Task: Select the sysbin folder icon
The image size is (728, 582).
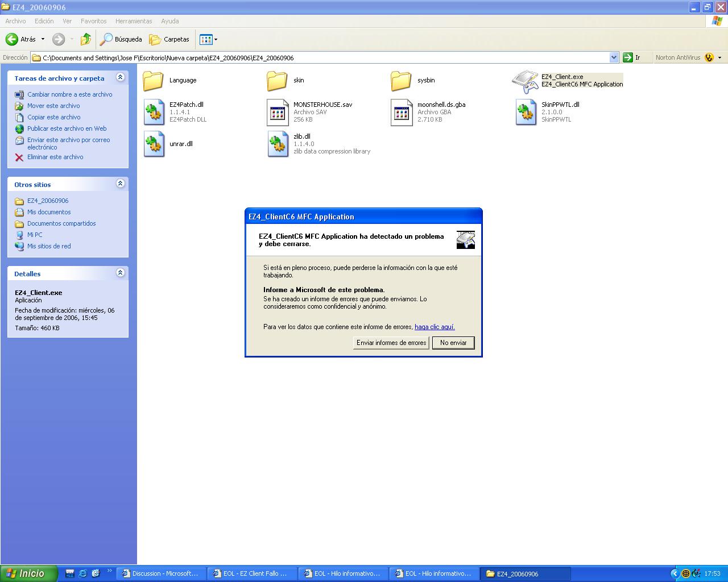Action: pos(401,80)
